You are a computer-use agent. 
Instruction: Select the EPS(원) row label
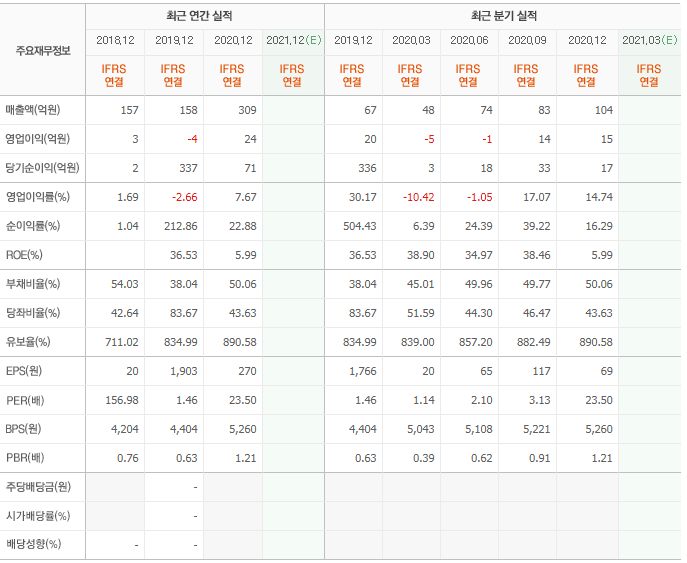(24, 371)
